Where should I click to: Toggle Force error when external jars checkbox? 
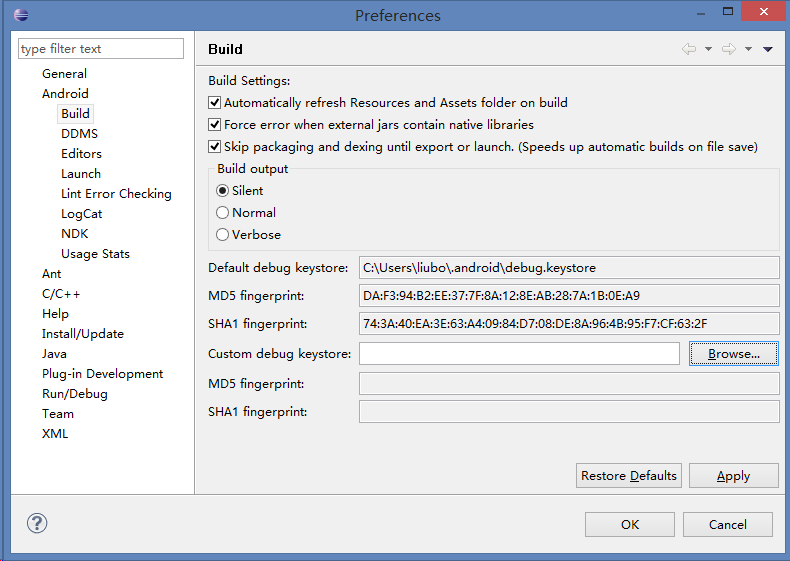click(x=215, y=124)
